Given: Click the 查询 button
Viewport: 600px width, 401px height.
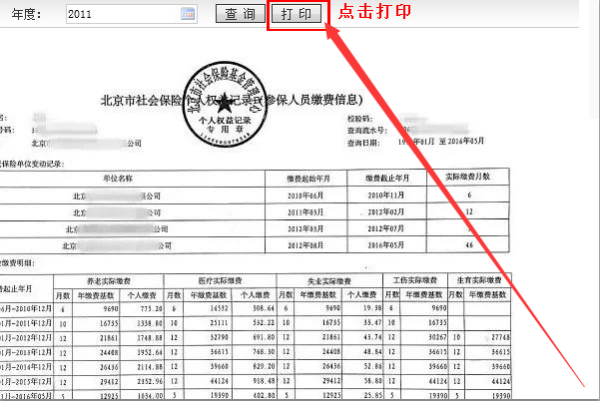Looking at the screenshot, I should tap(240, 14).
